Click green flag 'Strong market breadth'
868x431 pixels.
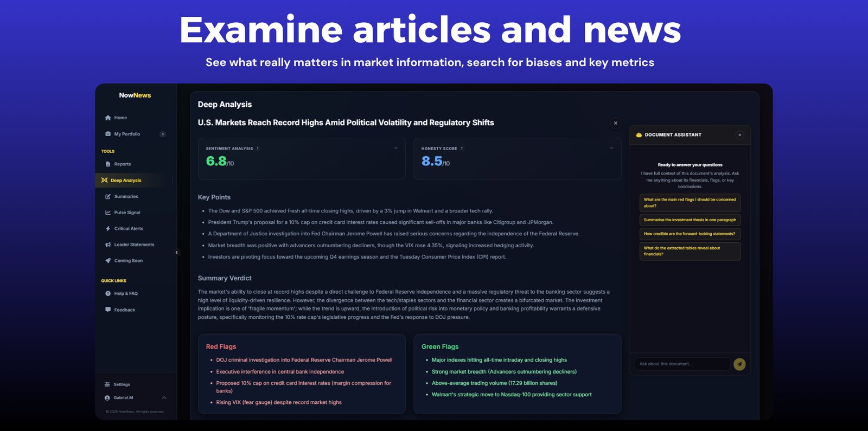504,372
